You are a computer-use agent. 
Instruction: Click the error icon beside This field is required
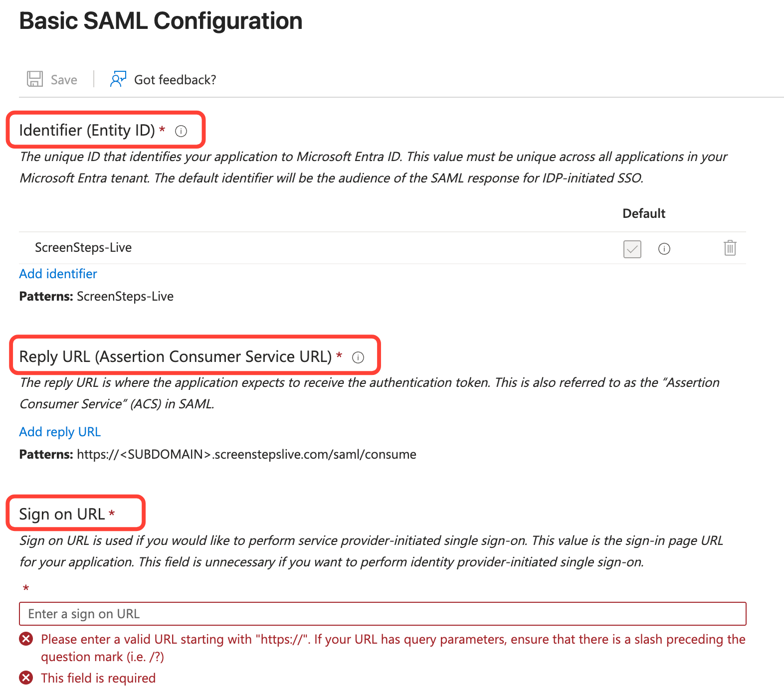click(x=26, y=678)
